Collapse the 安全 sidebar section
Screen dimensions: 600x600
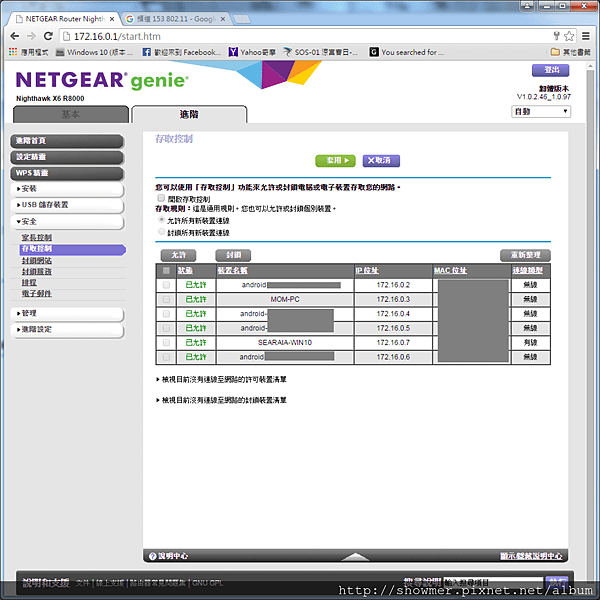pos(67,222)
